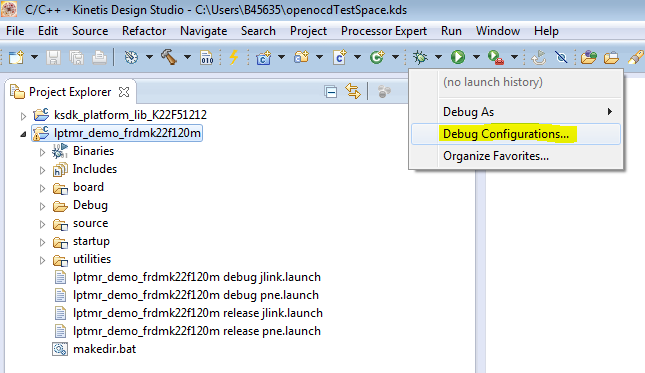
Task: Close the Project Explorer tab
Action: (x=124, y=92)
